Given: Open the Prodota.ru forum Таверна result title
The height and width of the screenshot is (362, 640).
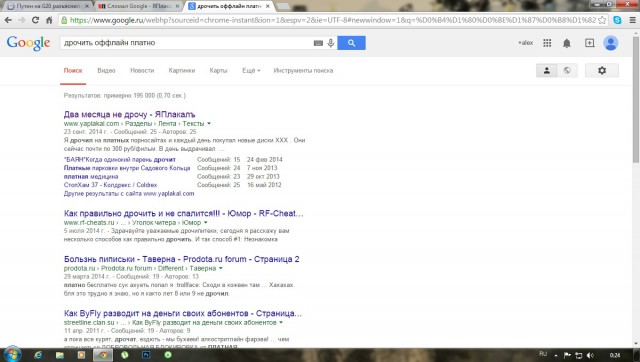Looking at the screenshot, I should coord(182,259).
